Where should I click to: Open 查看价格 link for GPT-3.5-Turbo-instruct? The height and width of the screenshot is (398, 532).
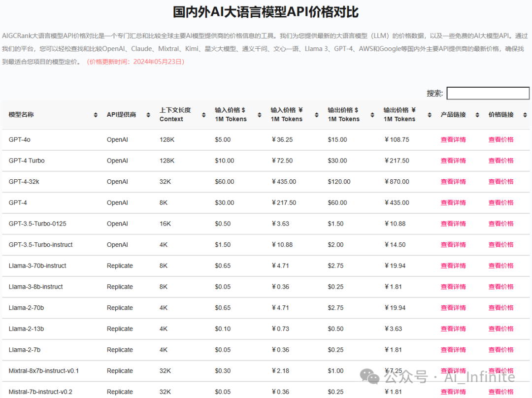[x=501, y=245]
